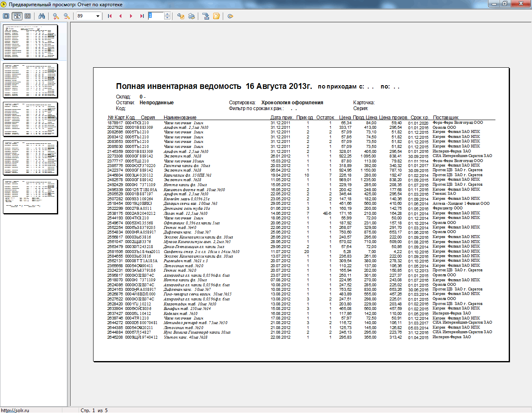
Task: Open the zoom percentage dropdown
Action: (x=98, y=16)
